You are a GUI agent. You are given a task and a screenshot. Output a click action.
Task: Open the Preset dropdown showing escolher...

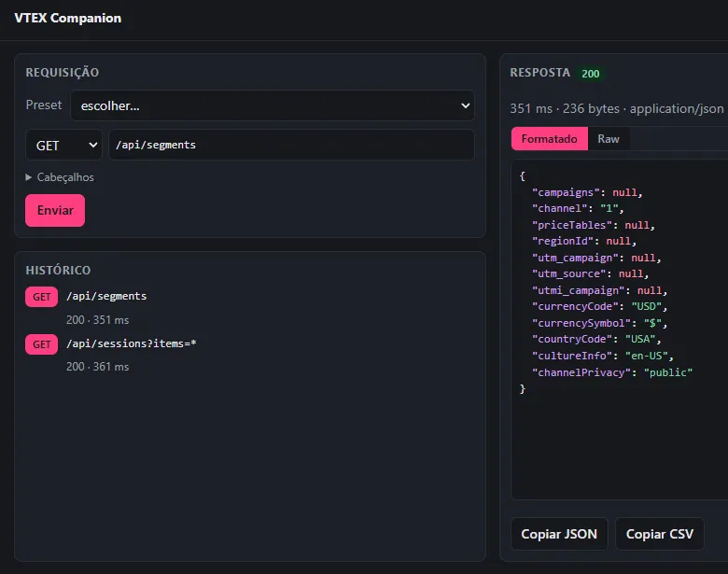(x=273, y=105)
